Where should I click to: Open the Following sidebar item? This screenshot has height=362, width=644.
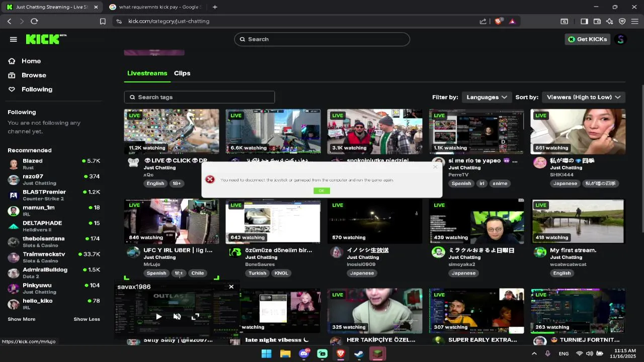click(37, 89)
